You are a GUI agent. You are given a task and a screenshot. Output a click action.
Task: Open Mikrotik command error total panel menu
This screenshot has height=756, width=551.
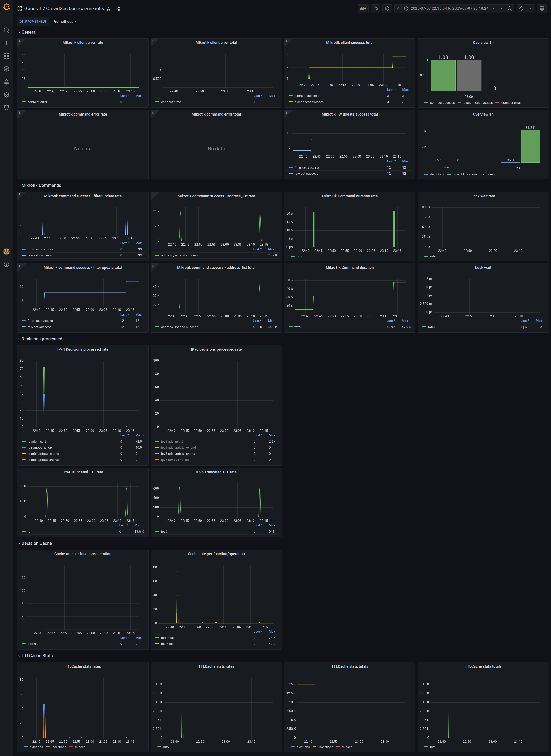pos(216,114)
